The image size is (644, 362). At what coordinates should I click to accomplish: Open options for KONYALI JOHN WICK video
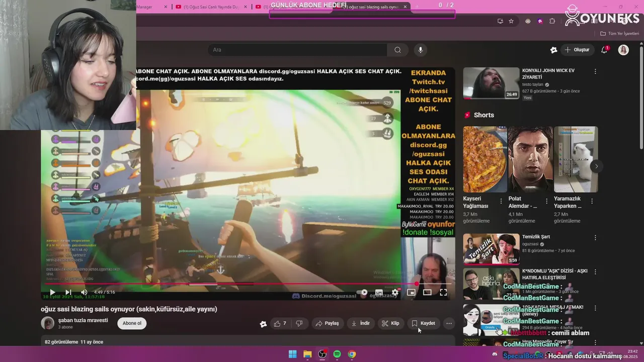point(595,71)
